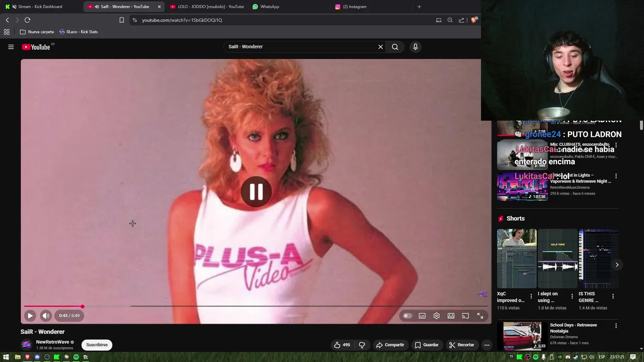The width and height of the screenshot is (644, 362).
Task: Open the Delorean Dreams channel name
Action: point(564,337)
